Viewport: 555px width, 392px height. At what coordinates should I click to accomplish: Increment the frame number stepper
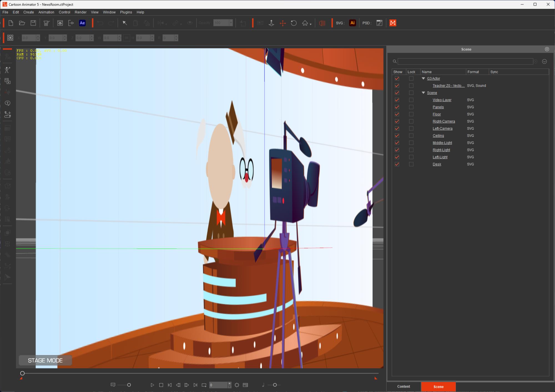(x=229, y=383)
